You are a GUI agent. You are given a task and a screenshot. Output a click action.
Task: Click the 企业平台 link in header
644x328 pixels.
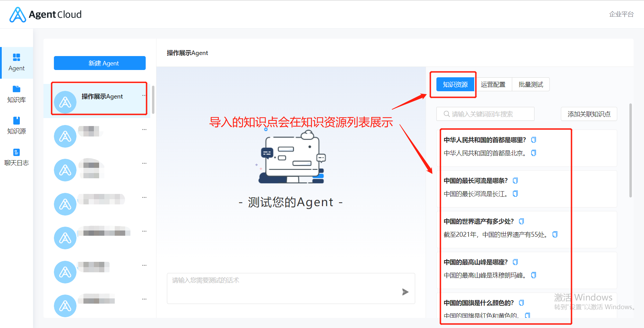pyautogui.click(x=621, y=14)
